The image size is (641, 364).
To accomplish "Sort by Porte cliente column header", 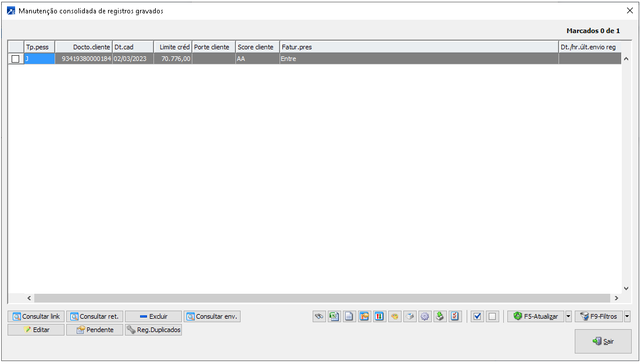I will (214, 47).
